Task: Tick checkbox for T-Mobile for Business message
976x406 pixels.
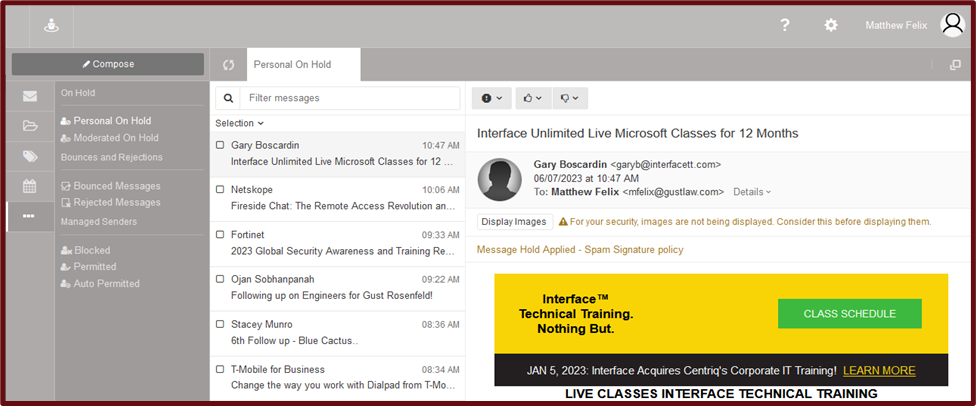Action: pos(220,369)
